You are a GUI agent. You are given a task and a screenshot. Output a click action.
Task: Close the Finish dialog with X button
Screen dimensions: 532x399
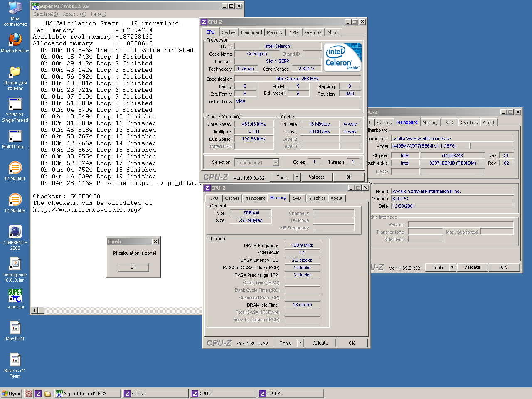tap(155, 241)
